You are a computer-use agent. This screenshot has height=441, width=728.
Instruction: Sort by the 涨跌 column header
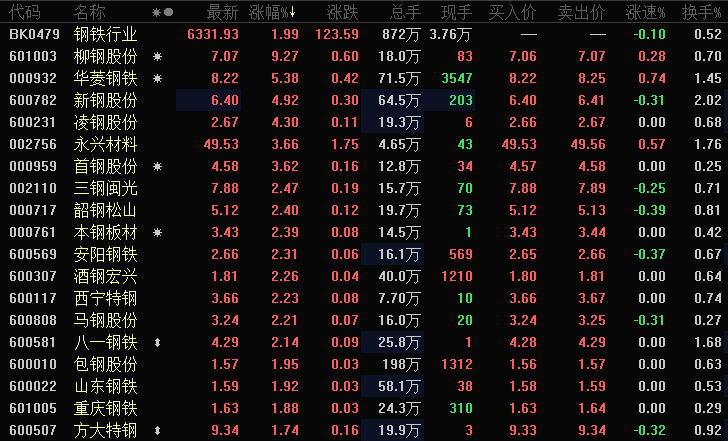(343, 13)
